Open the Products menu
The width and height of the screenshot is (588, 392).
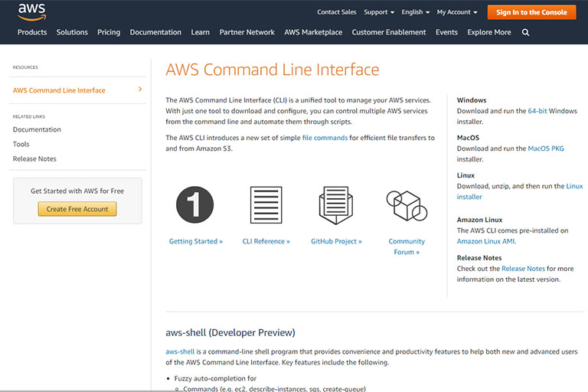point(32,32)
